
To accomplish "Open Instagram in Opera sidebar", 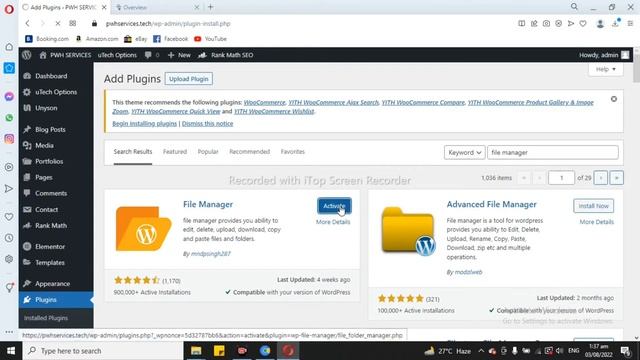I will tap(9, 139).
